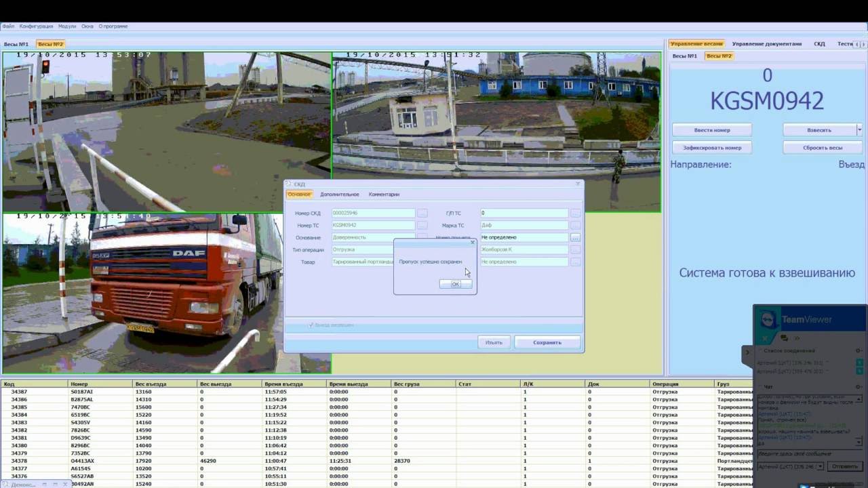Open TeamViewer connection list settings gear

tap(859, 350)
